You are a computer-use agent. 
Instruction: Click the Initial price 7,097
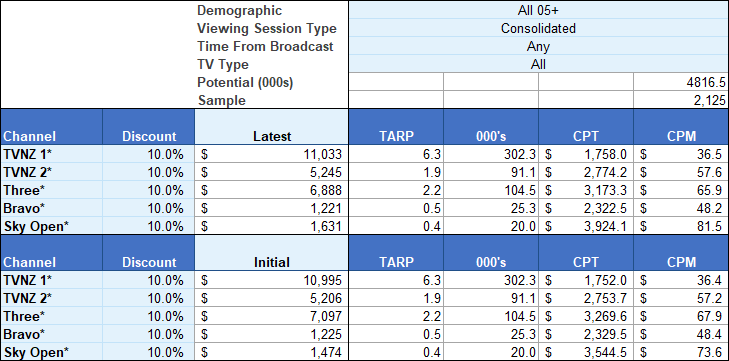point(272,316)
